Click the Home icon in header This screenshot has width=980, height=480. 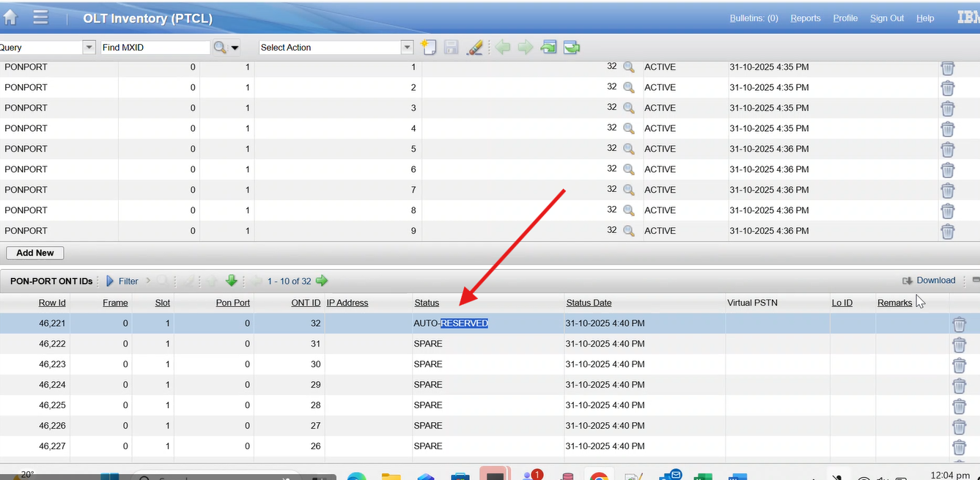[x=10, y=18]
